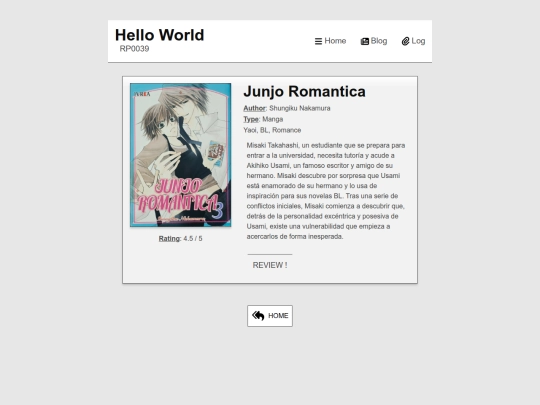Viewport: 540px width, 405px height.
Task: Click the underlined Author label
Action: [x=255, y=108]
